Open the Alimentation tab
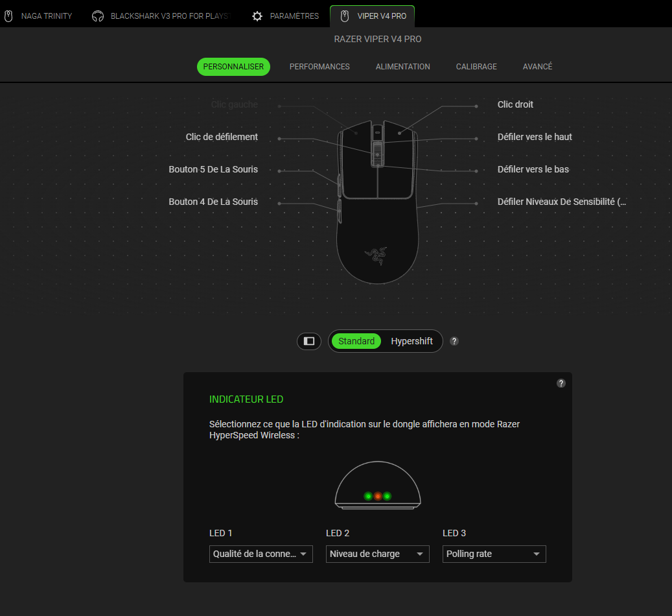The height and width of the screenshot is (616, 672). click(x=403, y=67)
